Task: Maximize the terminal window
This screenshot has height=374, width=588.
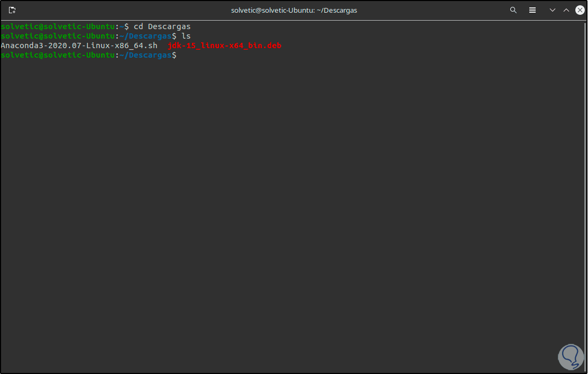Action: [566, 10]
